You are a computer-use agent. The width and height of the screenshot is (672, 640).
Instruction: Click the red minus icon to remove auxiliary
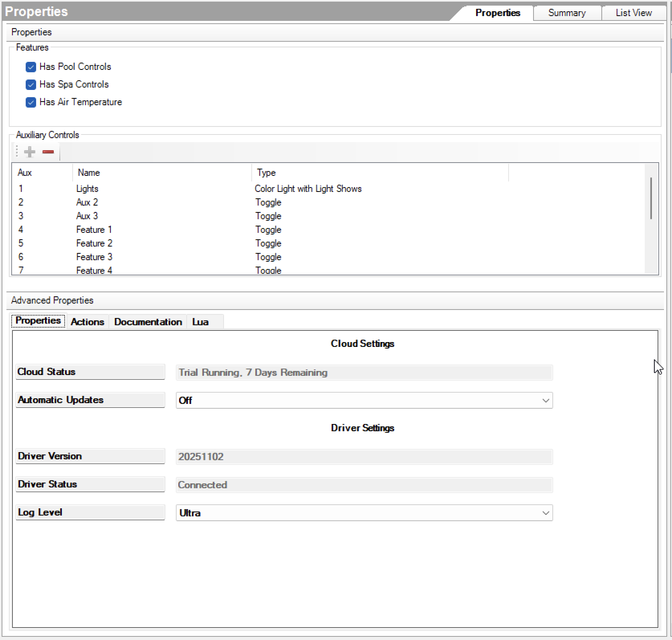click(x=48, y=152)
